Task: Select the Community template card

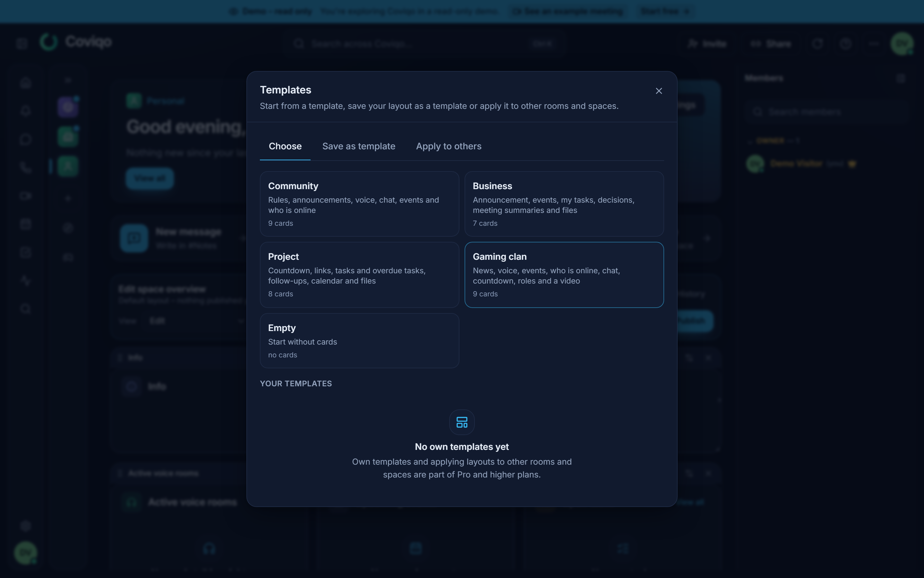Action: tap(359, 204)
